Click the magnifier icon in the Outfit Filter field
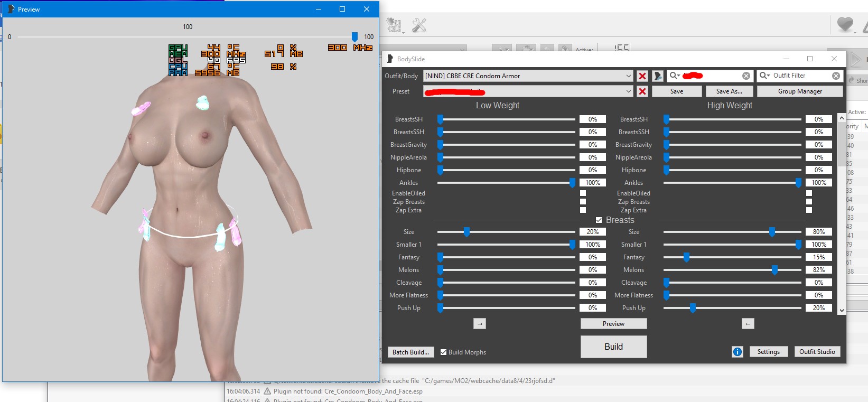868x402 pixels. (764, 76)
